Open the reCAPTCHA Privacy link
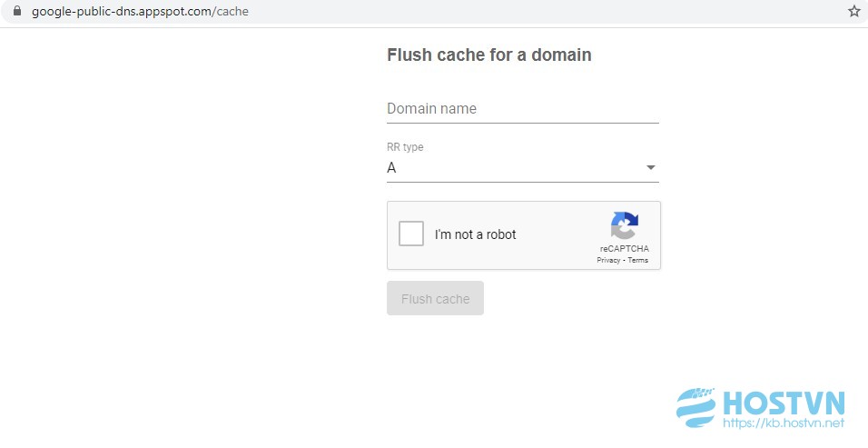This screenshot has height=448, width=868. tap(608, 260)
